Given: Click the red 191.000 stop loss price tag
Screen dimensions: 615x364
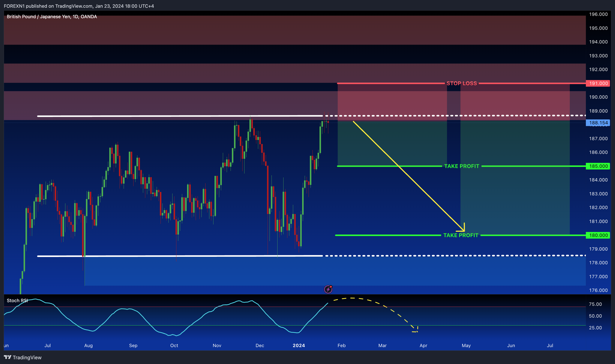Looking at the screenshot, I should [x=598, y=83].
